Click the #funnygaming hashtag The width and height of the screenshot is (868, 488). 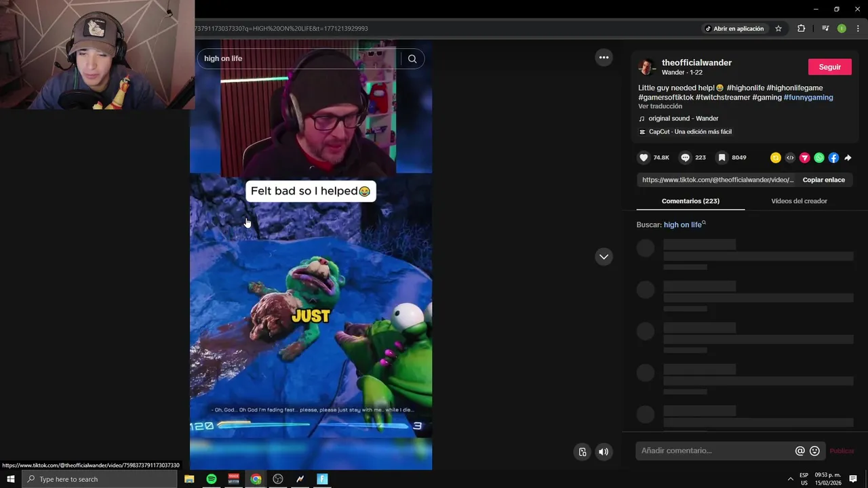click(808, 98)
